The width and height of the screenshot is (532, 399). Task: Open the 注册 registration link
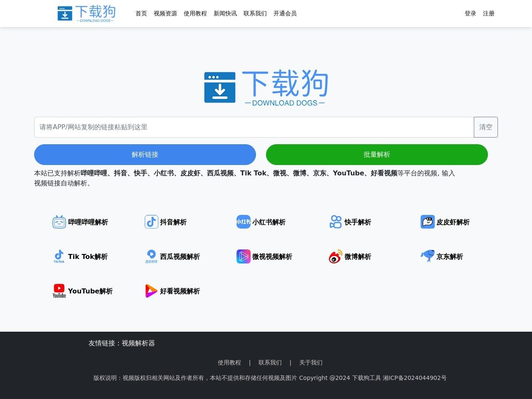pyautogui.click(x=488, y=13)
